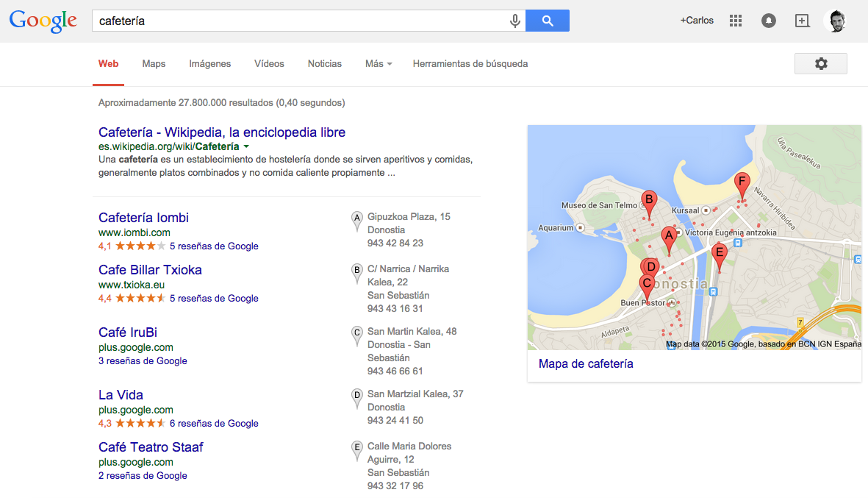Expand the Más dropdown menu

point(379,64)
